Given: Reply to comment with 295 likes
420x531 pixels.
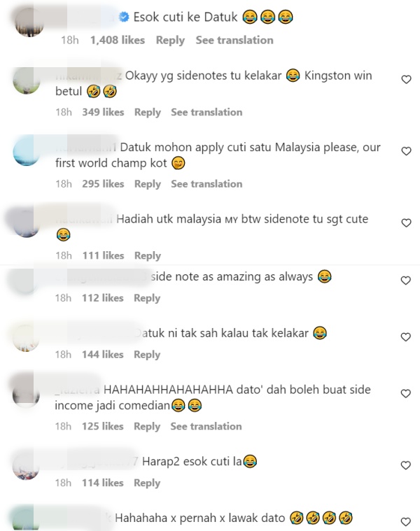Looking at the screenshot, I should 148,184.
